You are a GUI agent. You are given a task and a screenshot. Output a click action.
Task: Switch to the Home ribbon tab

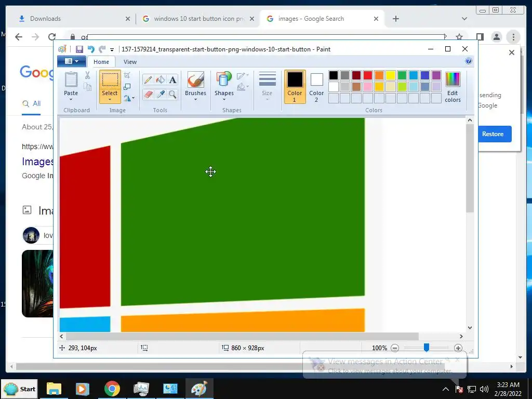click(101, 62)
